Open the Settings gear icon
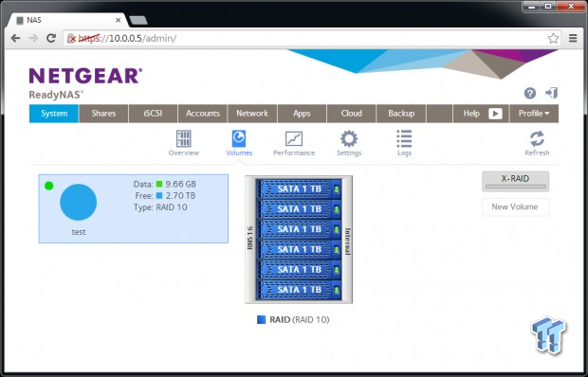The width and height of the screenshot is (588, 377). (x=349, y=138)
